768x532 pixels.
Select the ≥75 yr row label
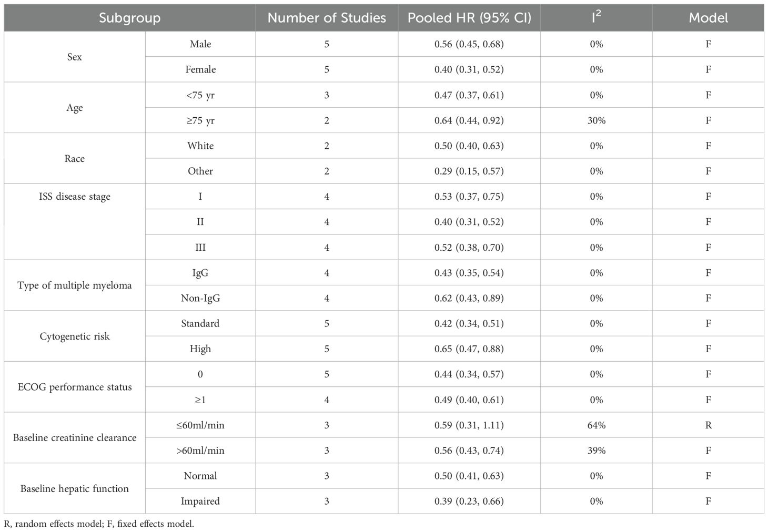click(200, 120)
